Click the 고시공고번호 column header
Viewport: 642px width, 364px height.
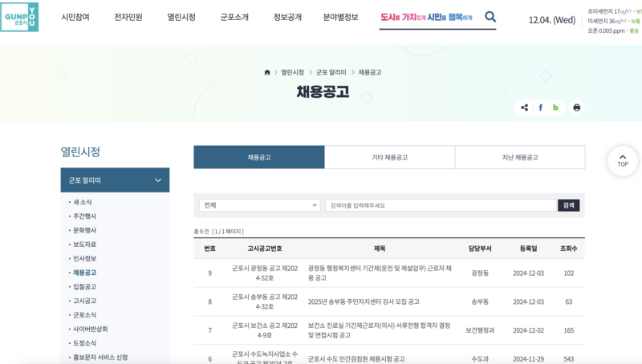[x=265, y=249]
